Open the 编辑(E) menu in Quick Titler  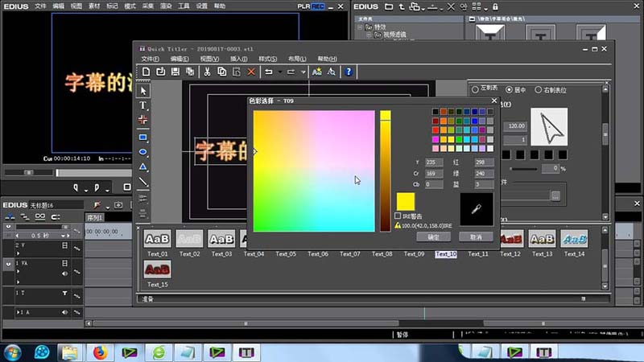pos(180,59)
